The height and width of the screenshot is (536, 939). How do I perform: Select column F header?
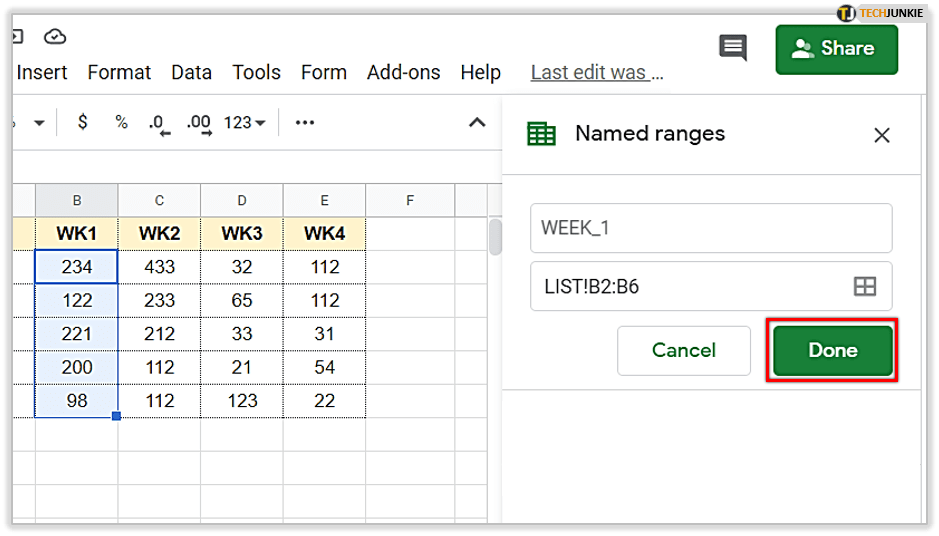(x=409, y=200)
